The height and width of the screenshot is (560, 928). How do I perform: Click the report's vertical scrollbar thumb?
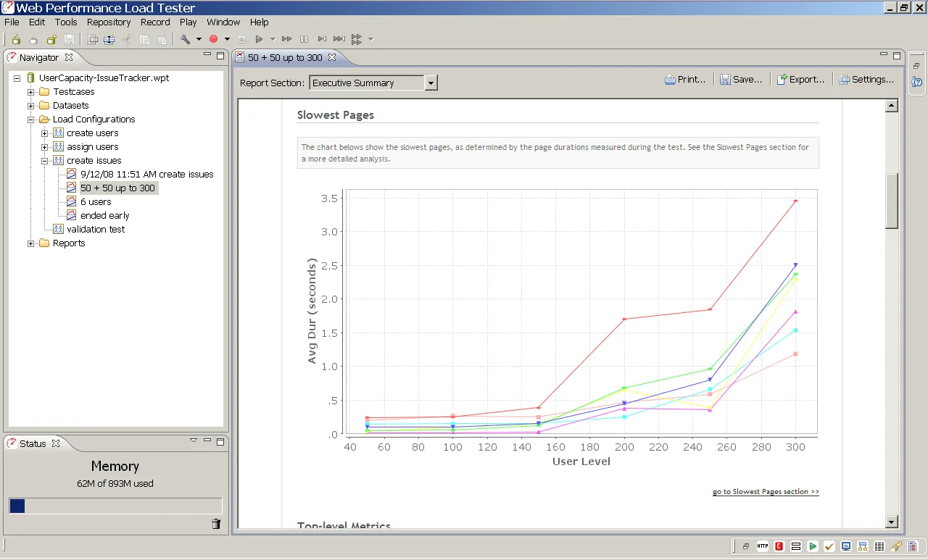pos(892,201)
